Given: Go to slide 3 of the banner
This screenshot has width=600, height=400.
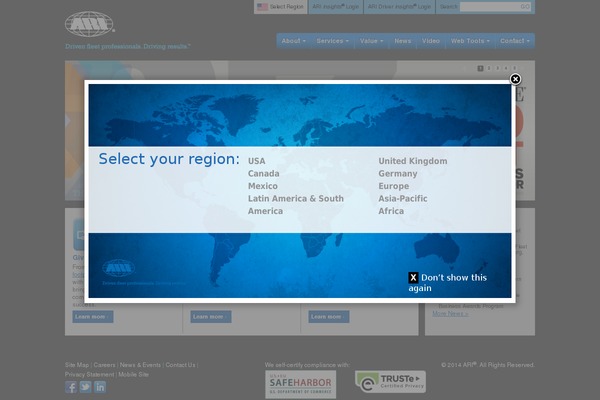Looking at the screenshot, I should pyautogui.click(x=497, y=68).
